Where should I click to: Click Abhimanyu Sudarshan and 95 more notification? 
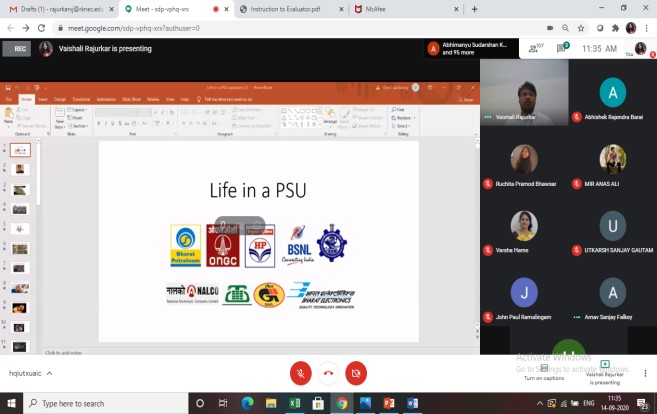coord(471,49)
